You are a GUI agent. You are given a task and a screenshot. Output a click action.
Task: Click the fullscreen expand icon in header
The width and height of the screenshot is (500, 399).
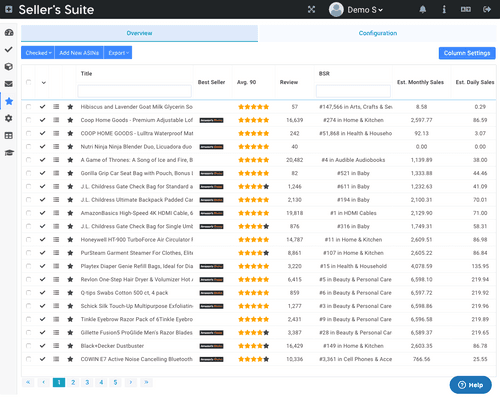point(311,9)
